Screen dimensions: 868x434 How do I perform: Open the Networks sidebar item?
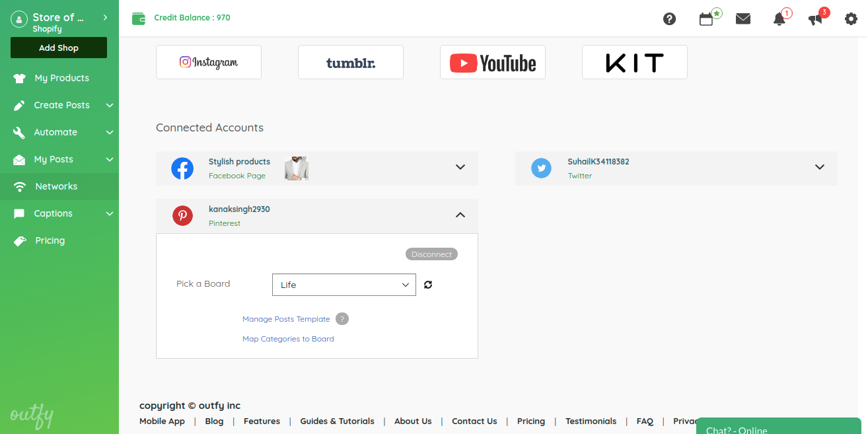[59, 186]
